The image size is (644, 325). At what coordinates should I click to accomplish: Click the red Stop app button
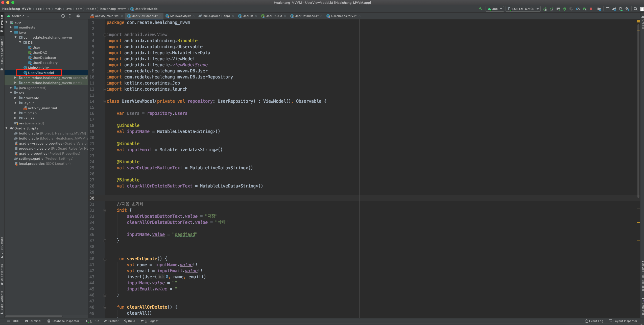pos(591,9)
